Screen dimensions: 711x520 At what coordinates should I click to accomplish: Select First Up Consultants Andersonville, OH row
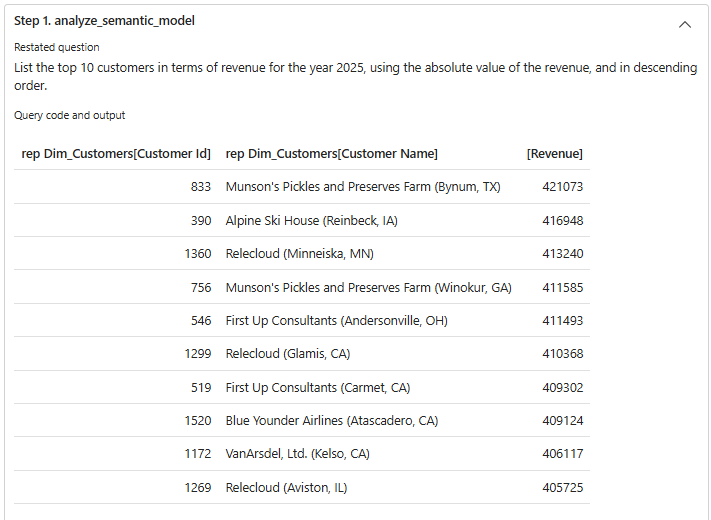click(336, 321)
